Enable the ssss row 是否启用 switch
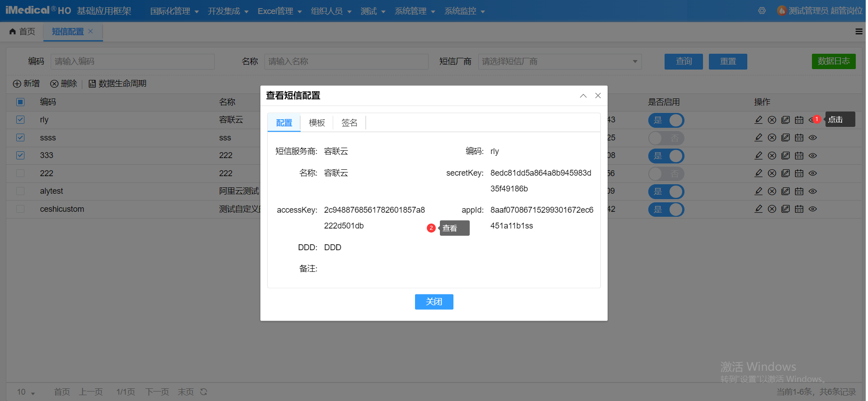 pyautogui.click(x=666, y=138)
